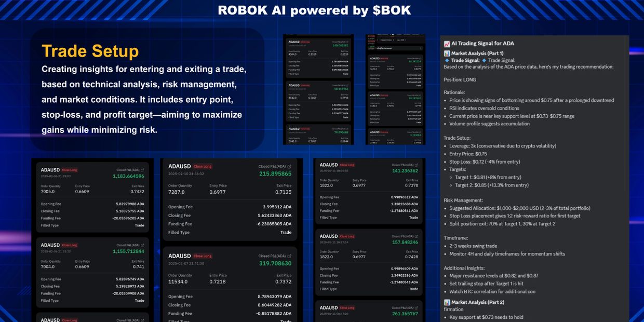Click Close Long badge on 1,183.664596 card
Viewport: 644px width, 322px height.
tap(70, 170)
